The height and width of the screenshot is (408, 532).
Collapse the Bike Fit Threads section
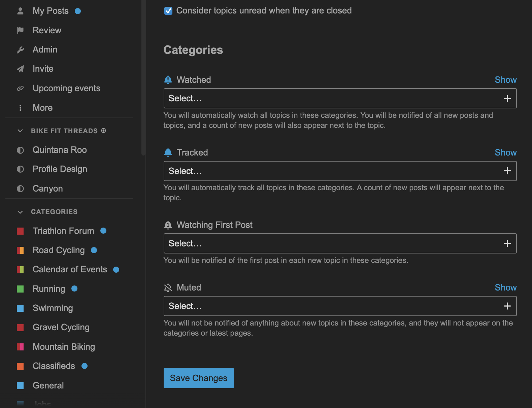pos(20,131)
